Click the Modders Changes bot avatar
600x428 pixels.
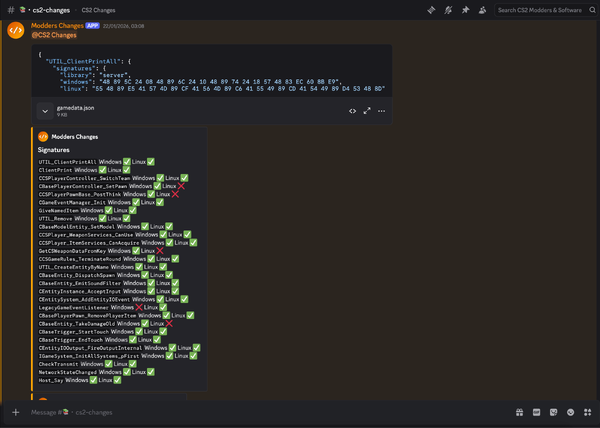point(16,30)
